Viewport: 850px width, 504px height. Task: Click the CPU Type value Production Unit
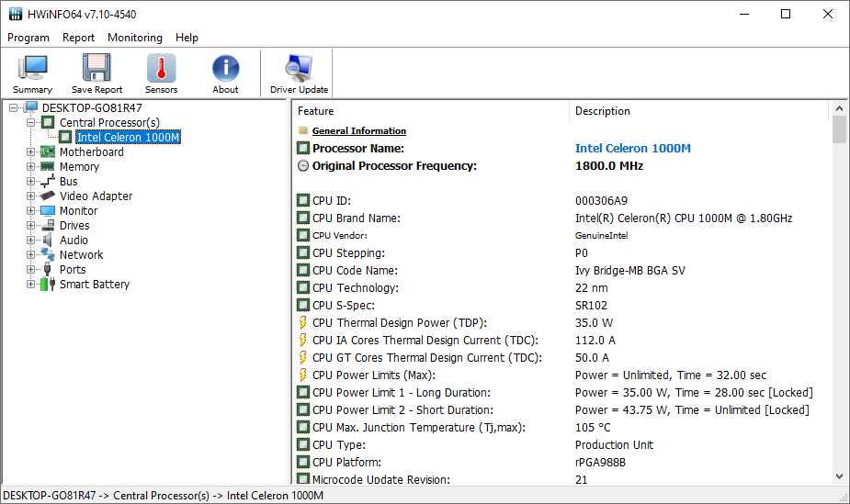click(614, 444)
